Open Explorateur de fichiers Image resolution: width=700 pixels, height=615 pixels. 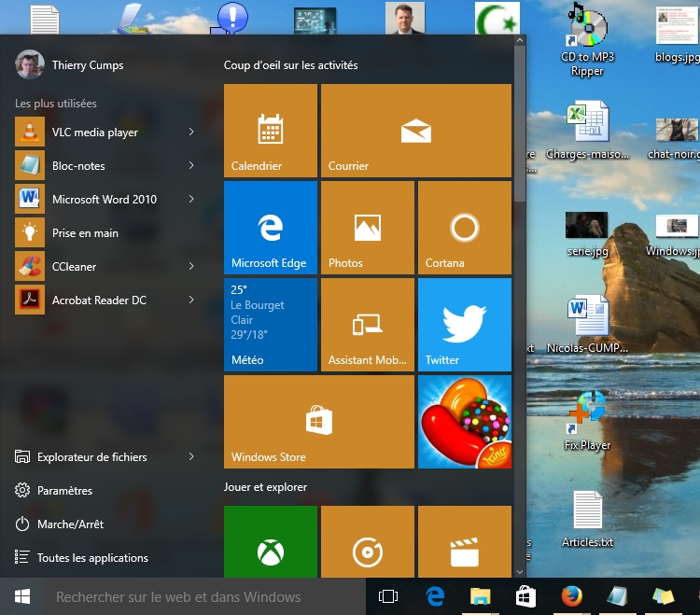pos(91,457)
